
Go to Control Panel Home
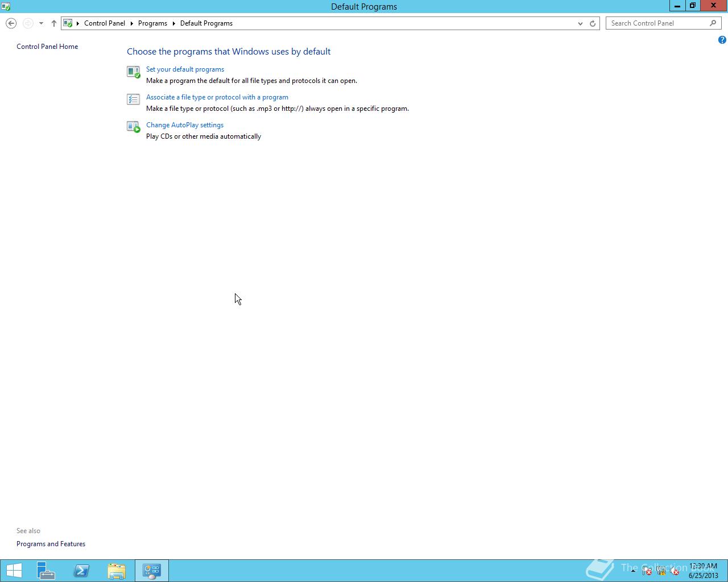pos(47,47)
